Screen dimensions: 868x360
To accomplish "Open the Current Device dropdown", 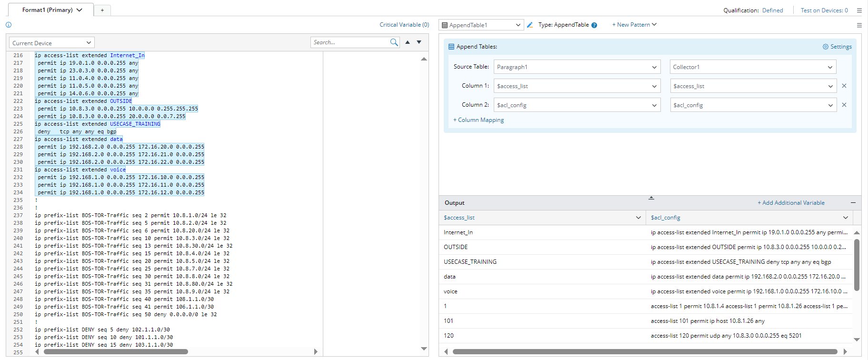I will (52, 43).
